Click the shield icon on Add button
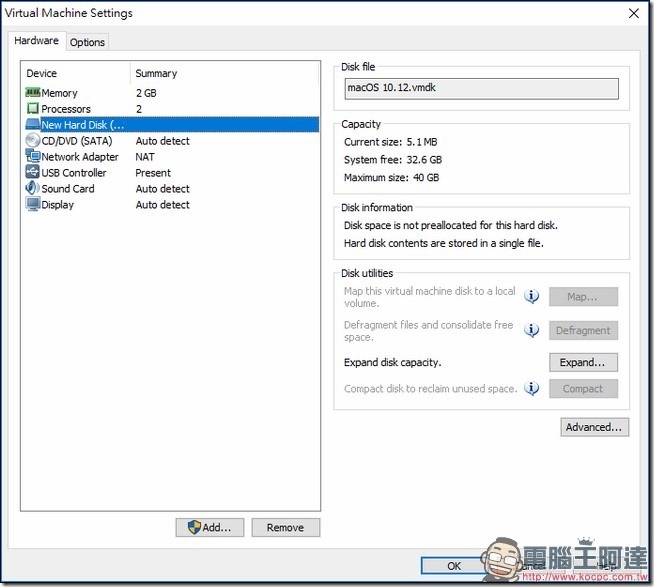This screenshot has width=654, height=587. tap(194, 527)
